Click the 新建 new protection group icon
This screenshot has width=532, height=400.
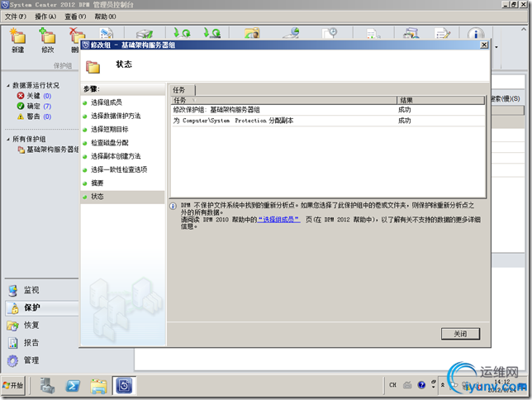point(17,36)
